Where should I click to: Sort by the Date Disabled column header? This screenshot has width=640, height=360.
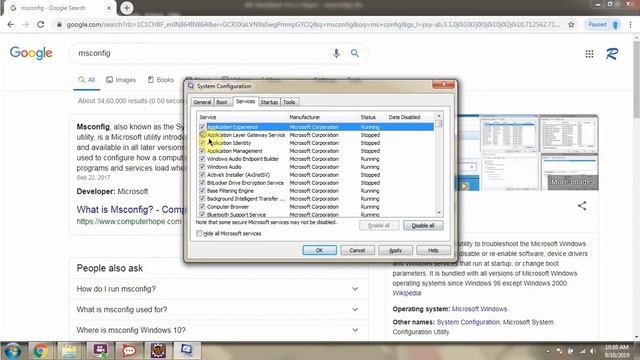pos(410,117)
